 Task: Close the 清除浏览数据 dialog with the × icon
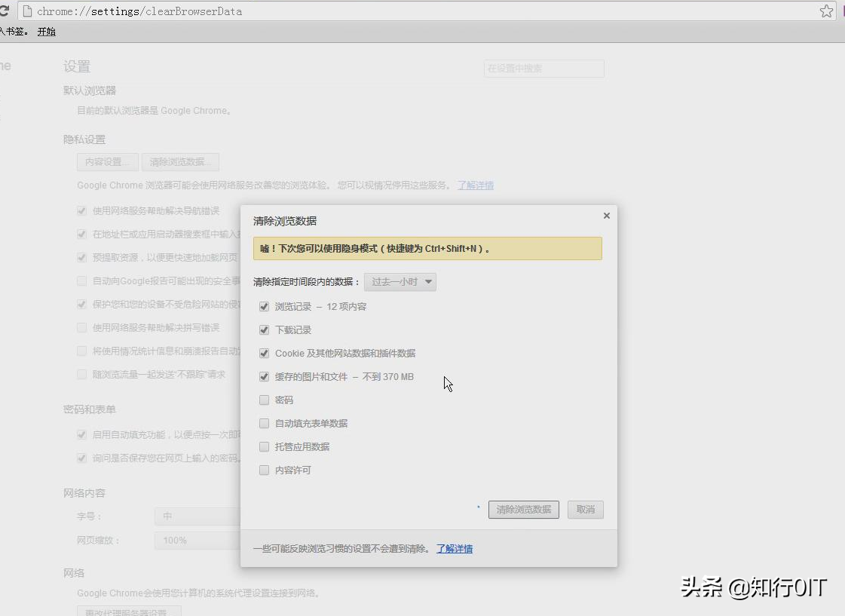pyautogui.click(x=606, y=216)
